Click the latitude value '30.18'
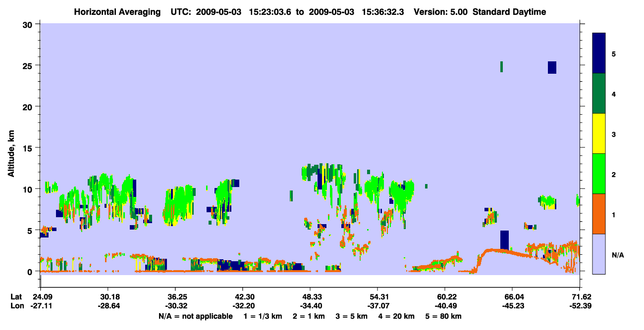644x330 pixels. (x=107, y=296)
